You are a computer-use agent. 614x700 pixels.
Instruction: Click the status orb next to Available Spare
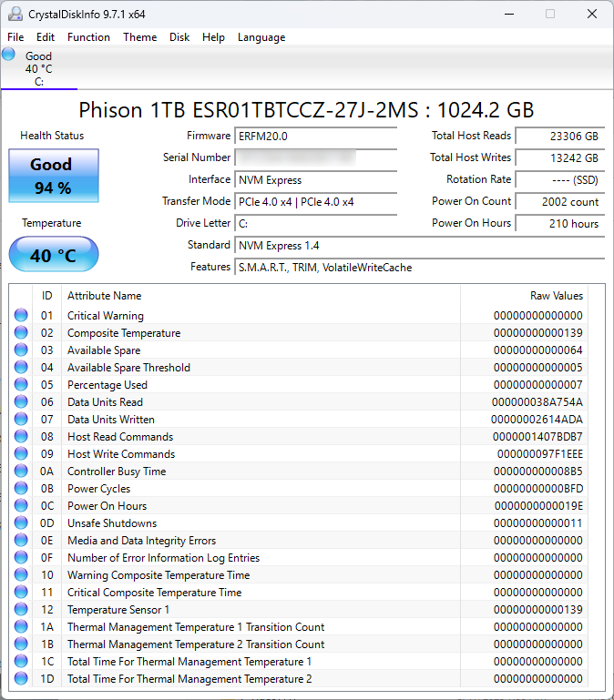[21, 350]
